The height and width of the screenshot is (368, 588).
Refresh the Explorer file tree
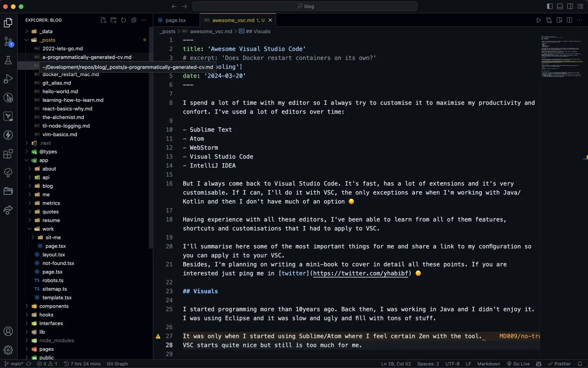coord(124,20)
